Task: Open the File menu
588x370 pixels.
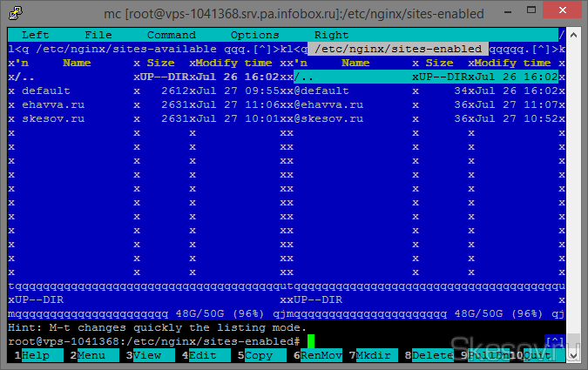Action: [98, 35]
